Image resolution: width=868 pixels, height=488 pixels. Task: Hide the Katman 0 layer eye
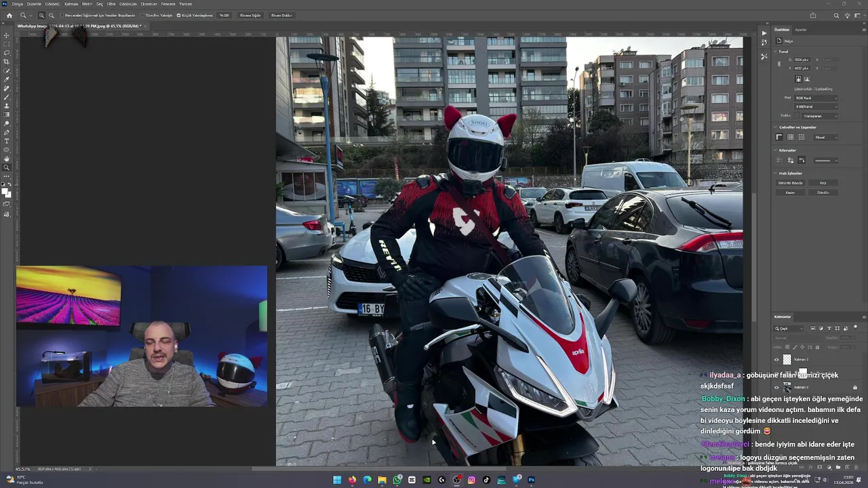(x=776, y=387)
